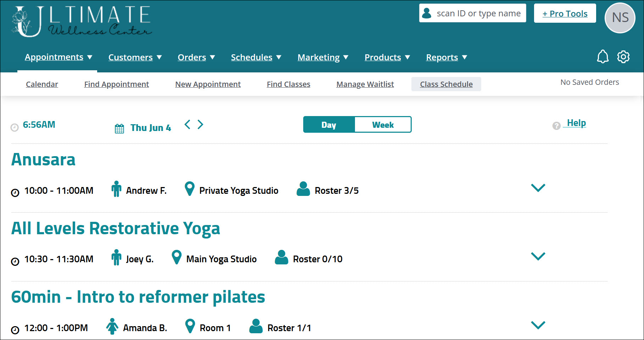Open the Calendar tab
Screen dimensions: 644x340
point(42,84)
